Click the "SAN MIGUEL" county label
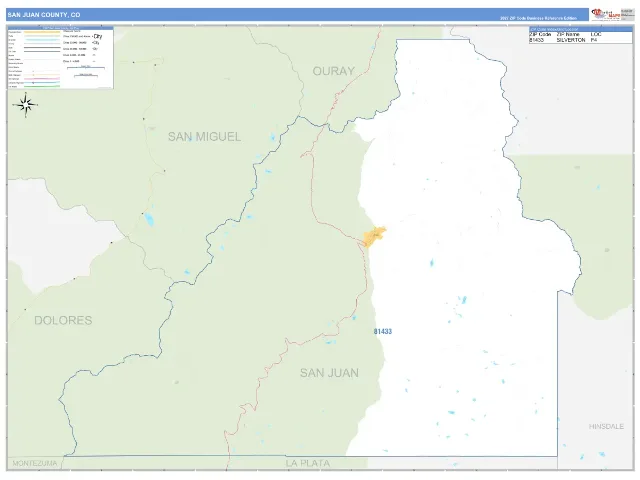The height and width of the screenshot is (480, 640). pos(204,136)
